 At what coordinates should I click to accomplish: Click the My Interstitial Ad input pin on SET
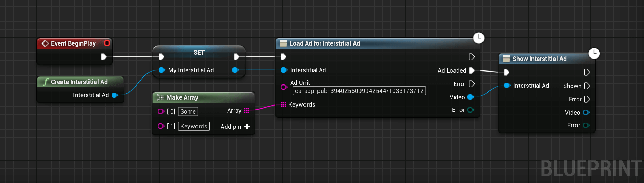click(162, 70)
